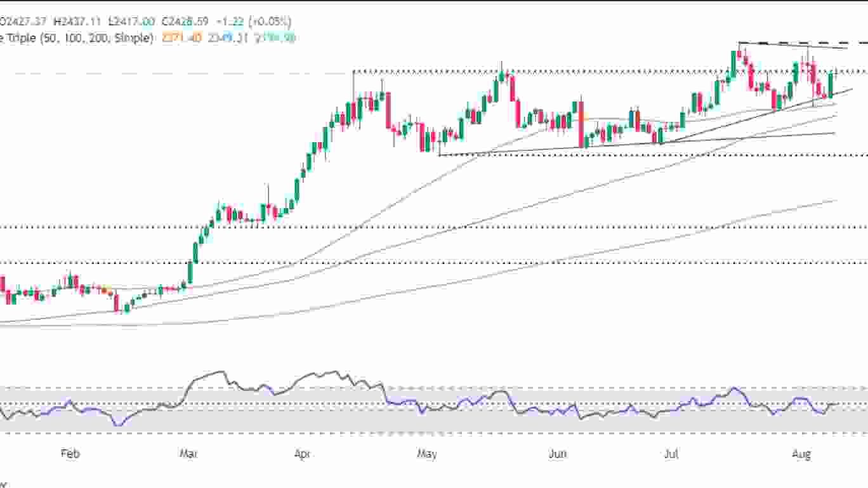The height and width of the screenshot is (488, 868).
Task: Click the Mar label on time axis
Action: click(x=188, y=454)
